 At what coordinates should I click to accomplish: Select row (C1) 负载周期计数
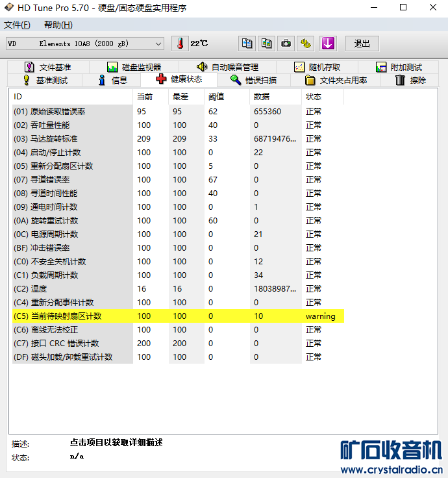[178, 275]
